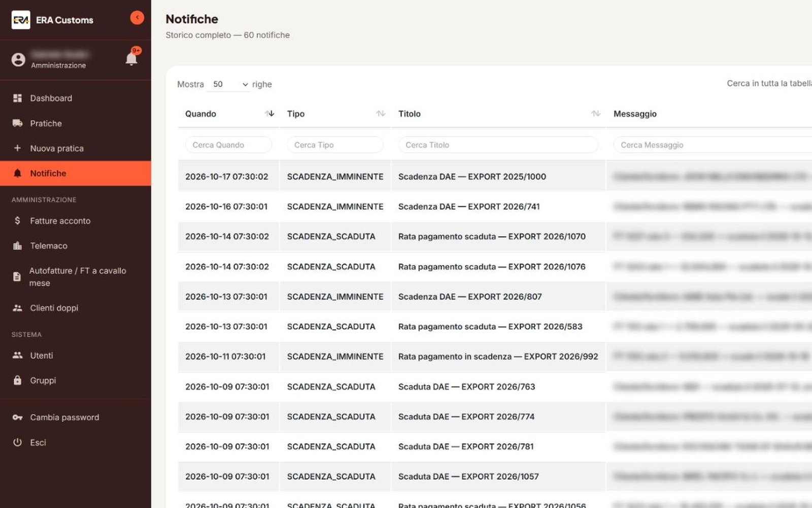Select row Scadenza DAE — EXPORT 2025/1000
Screen dimensions: 812x508
tap(495, 176)
